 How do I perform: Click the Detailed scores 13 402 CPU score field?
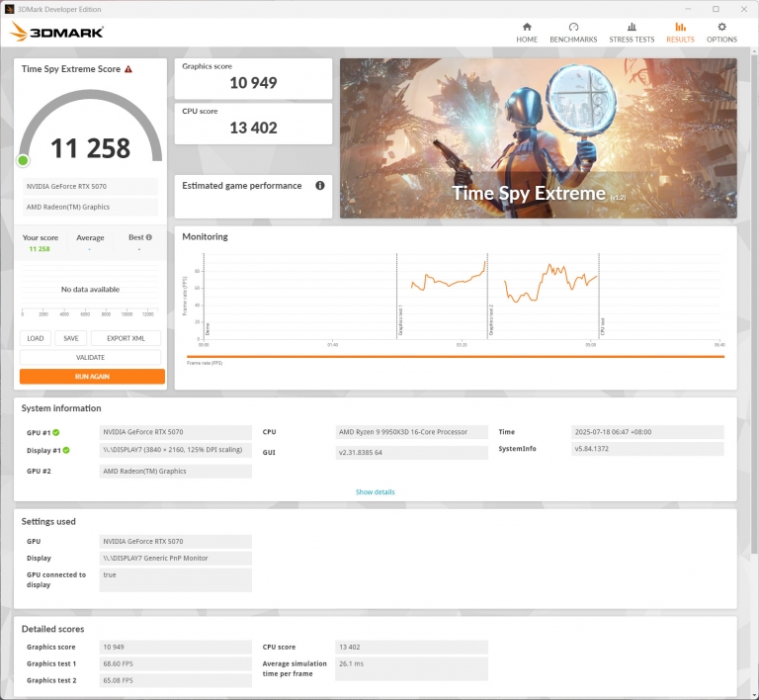(411, 648)
